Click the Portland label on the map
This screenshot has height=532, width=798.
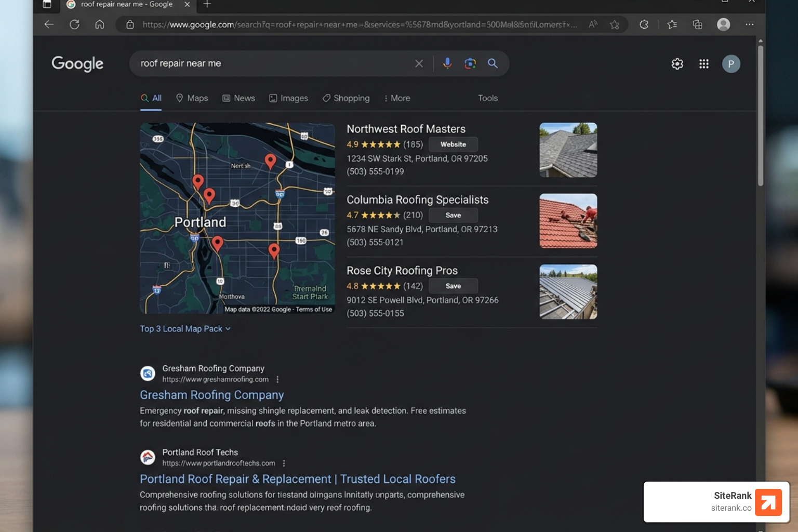pyautogui.click(x=201, y=222)
